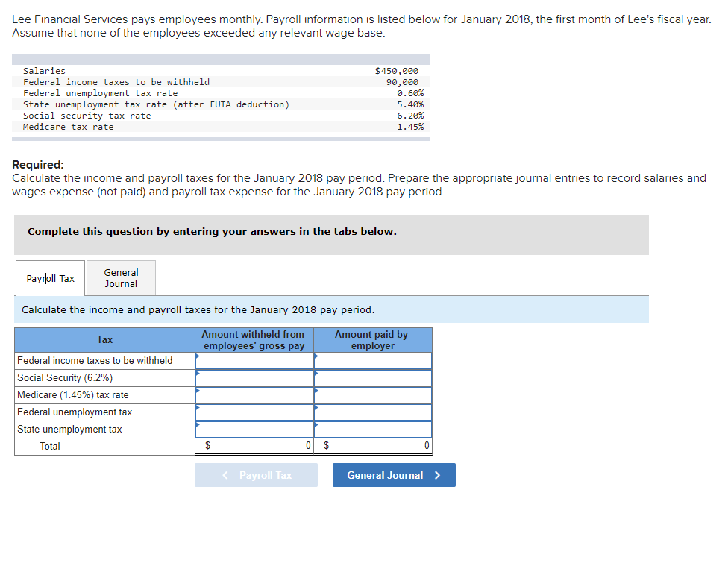The height and width of the screenshot is (569, 728).
Task: Click the right chevron on the General Journal button
Action: pos(437,475)
